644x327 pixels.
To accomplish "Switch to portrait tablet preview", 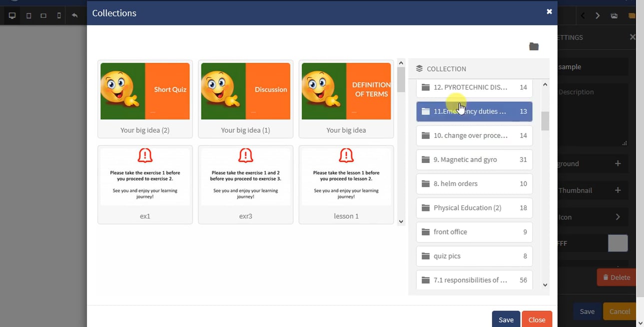I will point(28,15).
